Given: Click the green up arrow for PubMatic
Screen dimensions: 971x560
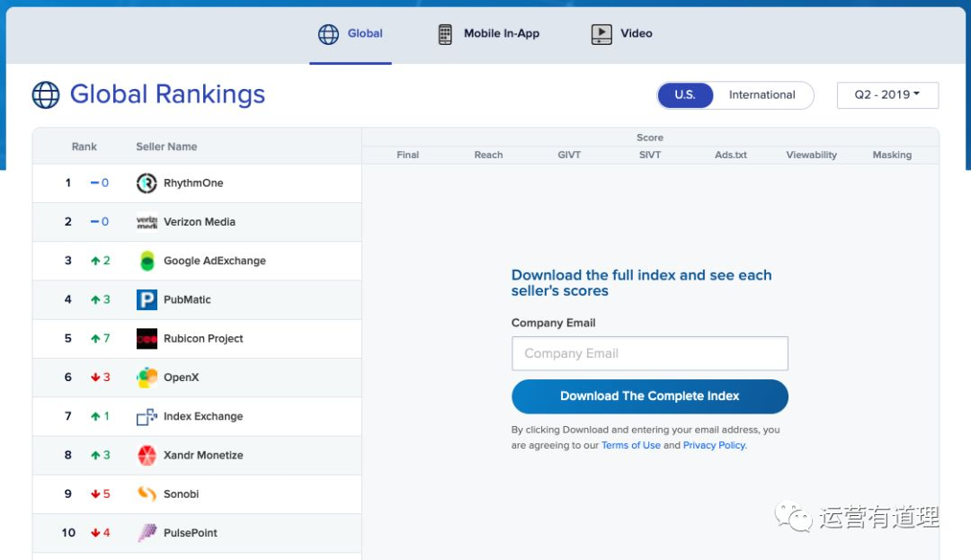Looking at the screenshot, I should 95,299.
